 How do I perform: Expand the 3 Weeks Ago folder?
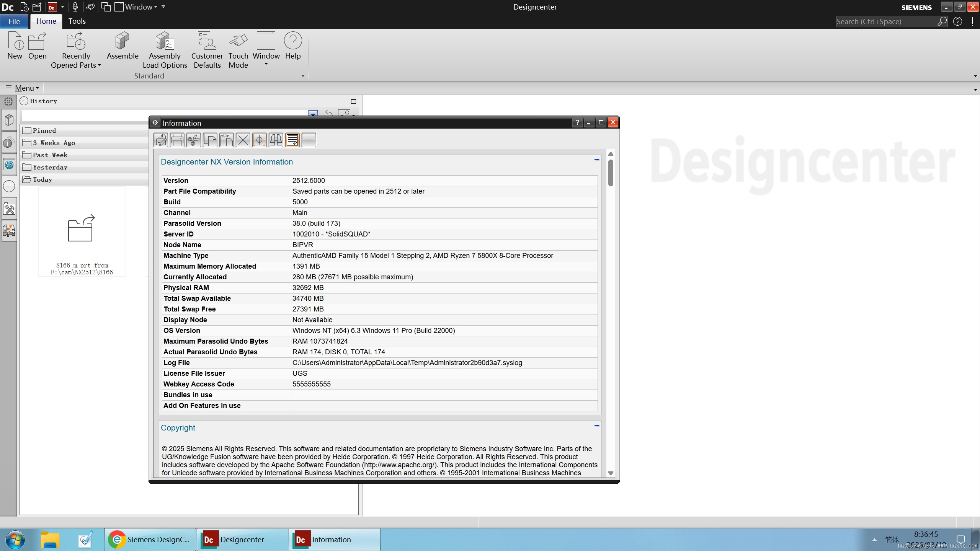point(85,143)
